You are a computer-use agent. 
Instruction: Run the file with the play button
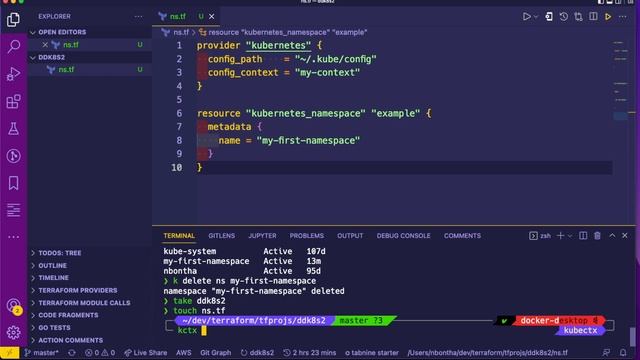527,17
